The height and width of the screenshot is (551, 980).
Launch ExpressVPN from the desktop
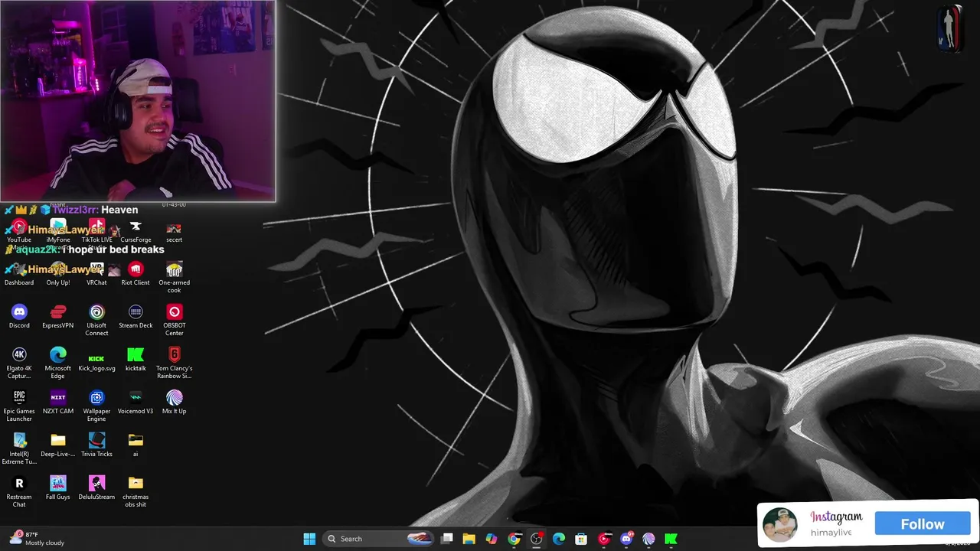(x=58, y=316)
